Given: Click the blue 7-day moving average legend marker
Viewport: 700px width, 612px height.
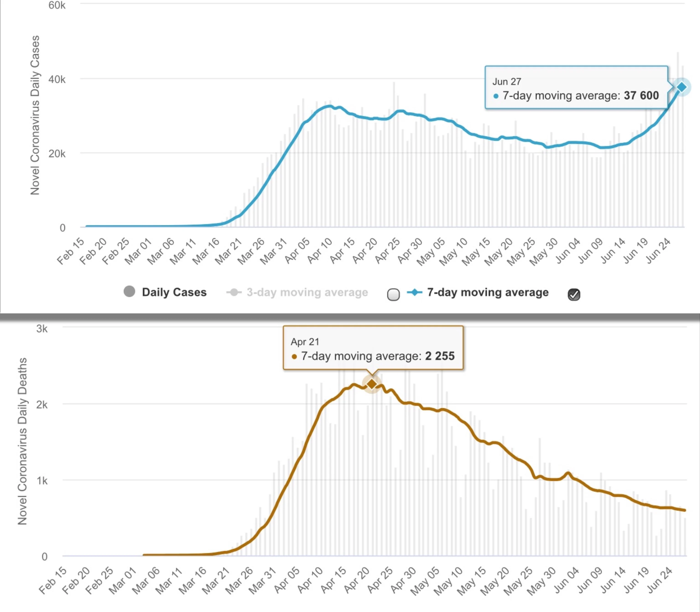Looking at the screenshot, I should 415,292.
